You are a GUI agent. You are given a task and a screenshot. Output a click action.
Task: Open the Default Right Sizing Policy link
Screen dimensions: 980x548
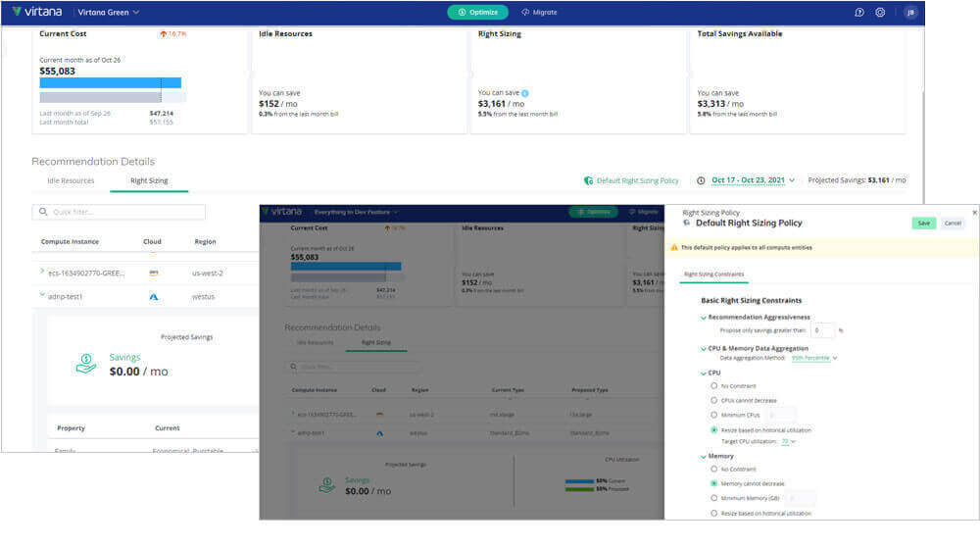(637, 180)
